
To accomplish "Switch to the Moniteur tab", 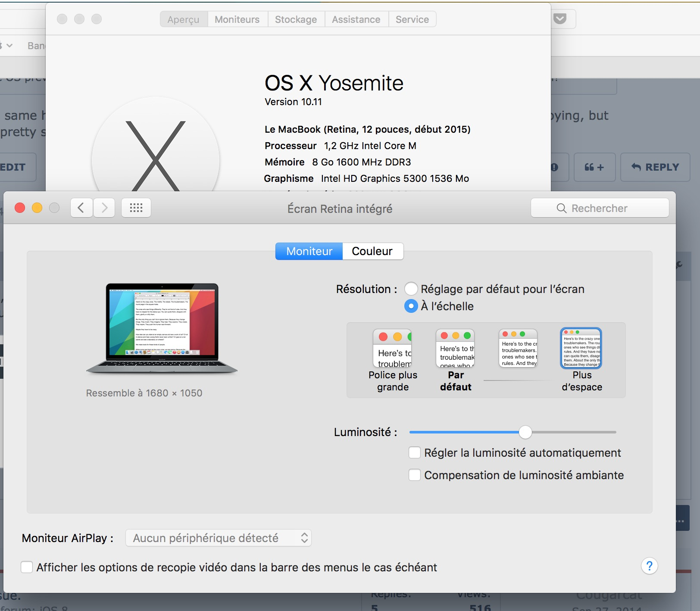I will 309,251.
